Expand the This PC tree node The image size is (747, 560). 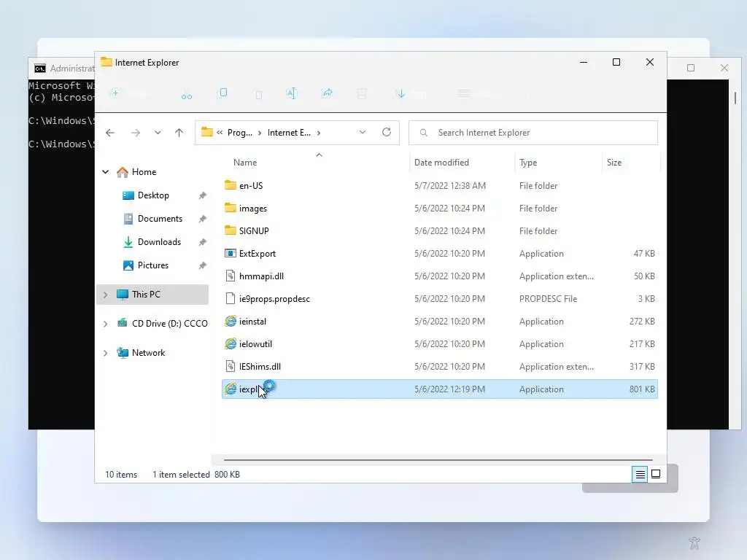pos(105,295)
